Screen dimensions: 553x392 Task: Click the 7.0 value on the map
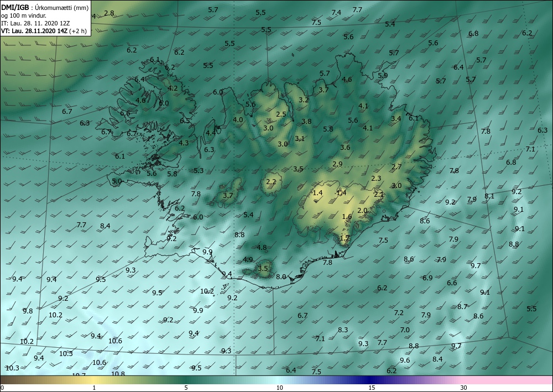point(405,330)
